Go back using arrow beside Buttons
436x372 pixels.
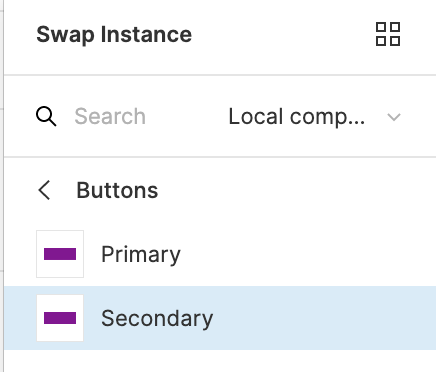(44, 190)
